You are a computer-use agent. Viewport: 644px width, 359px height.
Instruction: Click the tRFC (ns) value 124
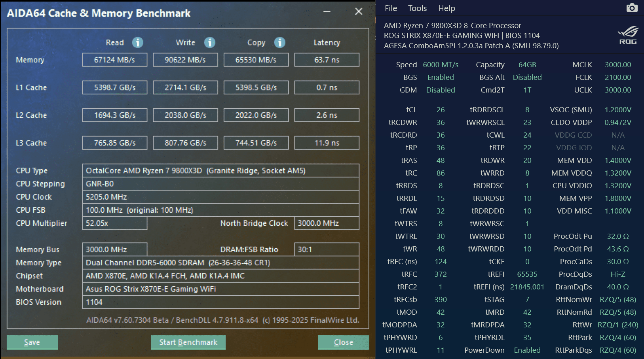pyautogui.click(x=441, y=262)
